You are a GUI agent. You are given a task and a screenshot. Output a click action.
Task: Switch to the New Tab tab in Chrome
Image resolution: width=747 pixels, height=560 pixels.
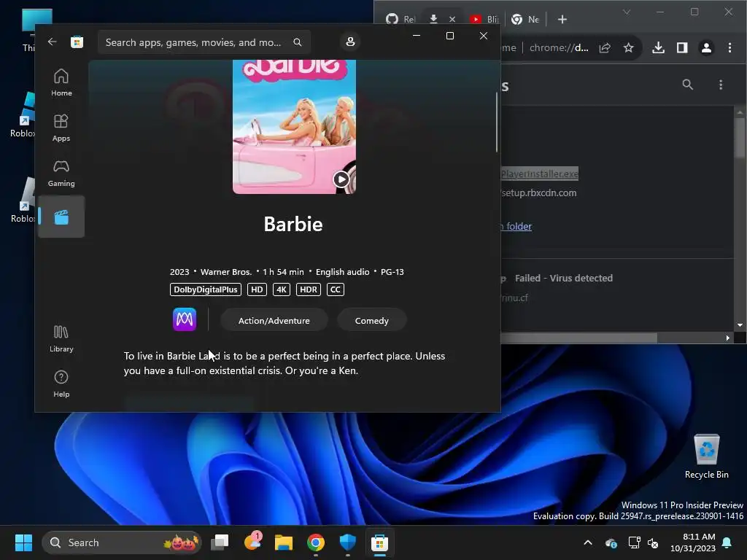point(525,19)
